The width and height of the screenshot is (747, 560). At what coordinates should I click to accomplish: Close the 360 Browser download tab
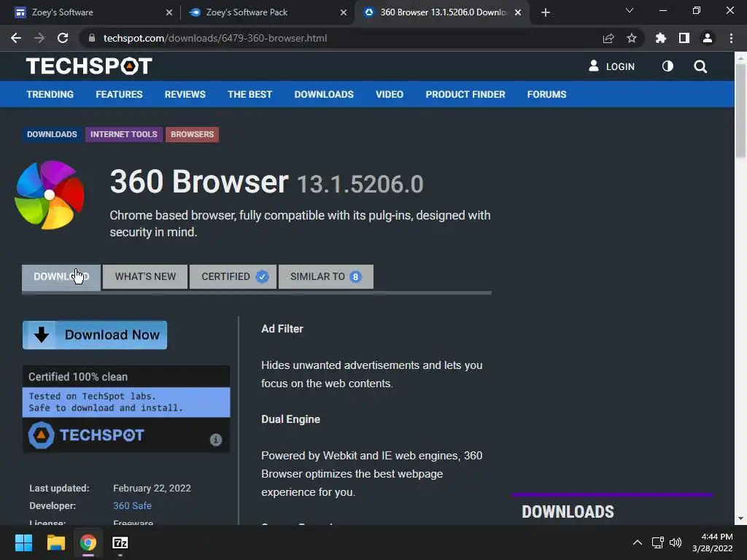tap(518, 12)
